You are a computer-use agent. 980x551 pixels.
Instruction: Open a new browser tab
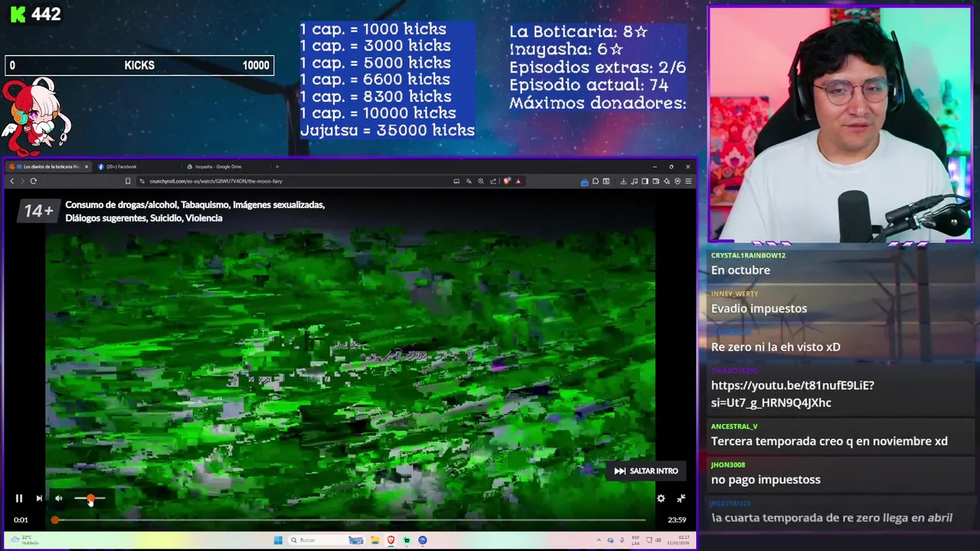(277, 166)
